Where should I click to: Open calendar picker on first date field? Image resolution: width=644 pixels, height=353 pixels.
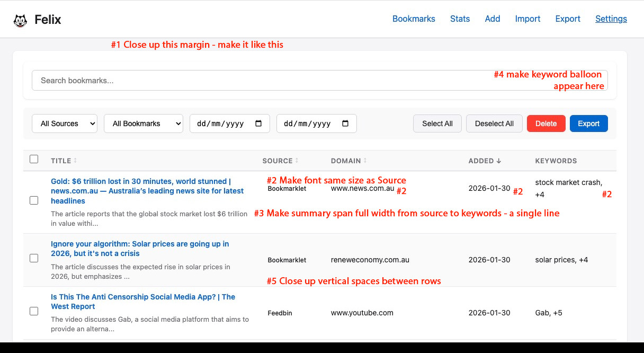(x=258, y=123)
